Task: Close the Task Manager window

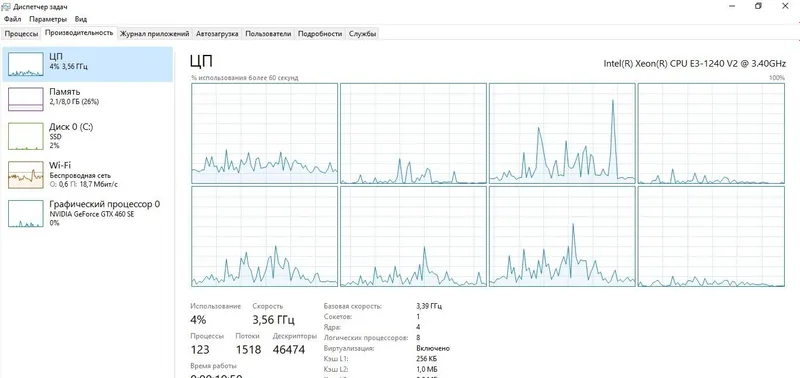Action: click(x=785, y=6)
